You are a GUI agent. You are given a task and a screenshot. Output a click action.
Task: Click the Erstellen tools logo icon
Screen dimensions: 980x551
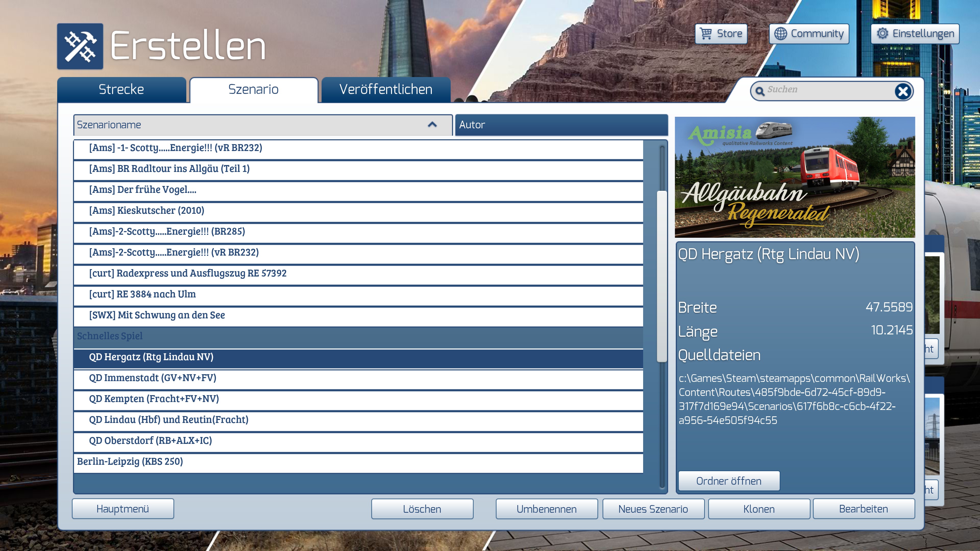(x=80, y=46)
